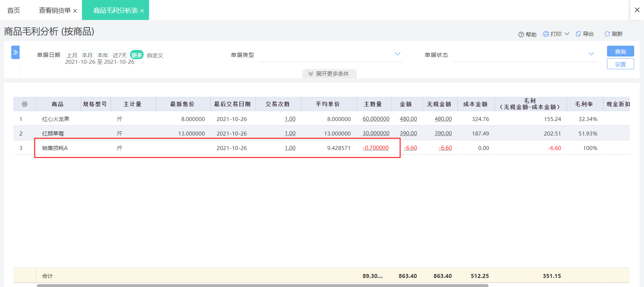Select the 本月 date range option
The width and height of the screenshot is (644, 287).
87,55
